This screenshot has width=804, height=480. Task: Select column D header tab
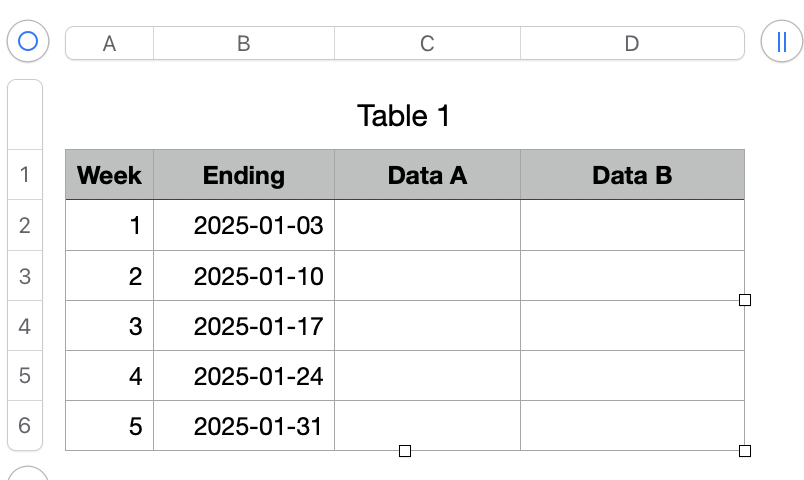click(x=631, y=43)
